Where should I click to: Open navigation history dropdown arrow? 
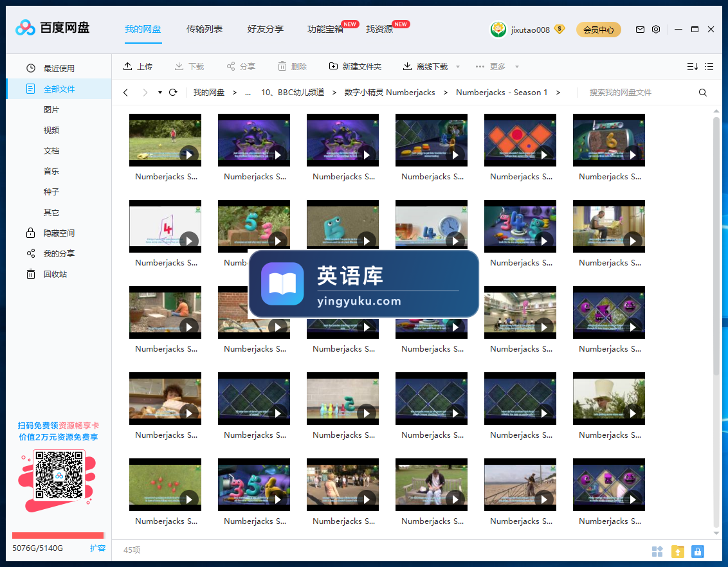pos(159,93)
